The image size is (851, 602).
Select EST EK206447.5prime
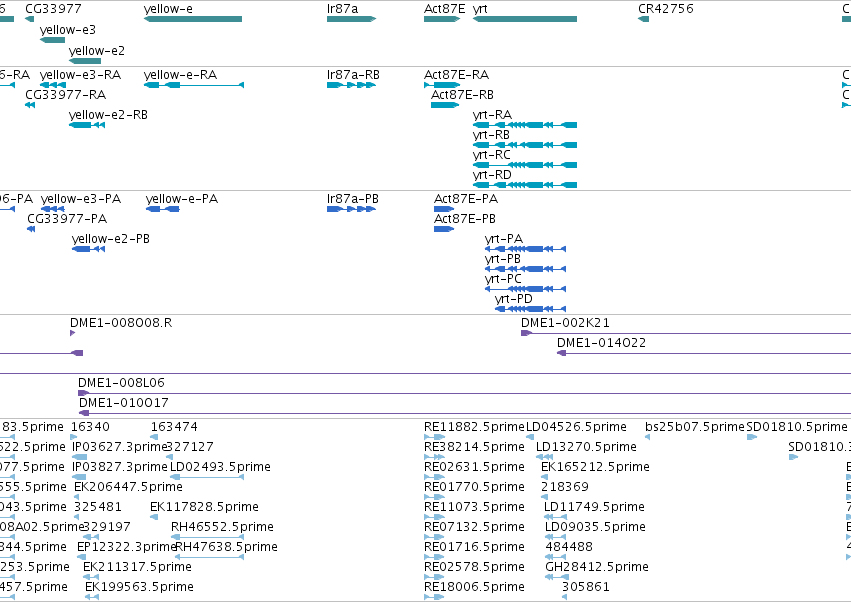tap(78, 497)
